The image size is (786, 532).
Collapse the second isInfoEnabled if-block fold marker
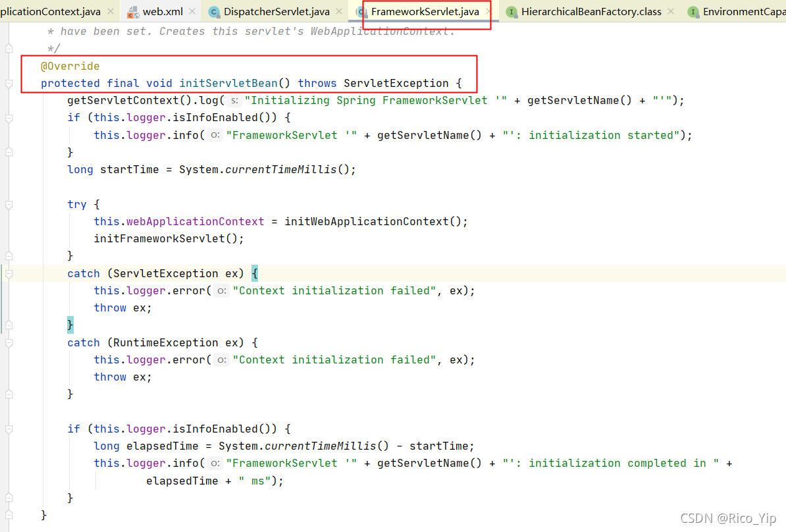pos(9,429)
